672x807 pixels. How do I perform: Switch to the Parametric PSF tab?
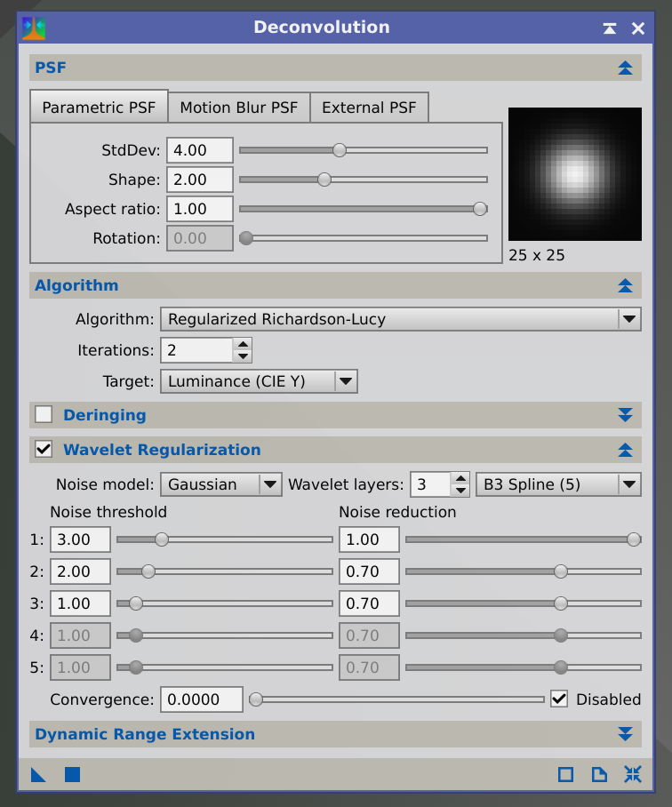tap(99, 107)
